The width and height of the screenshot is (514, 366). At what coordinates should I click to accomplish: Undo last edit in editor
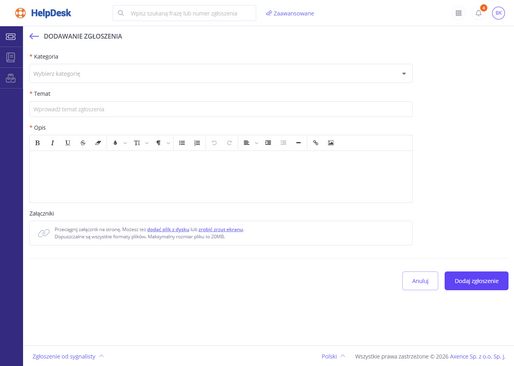pos(214,143)
